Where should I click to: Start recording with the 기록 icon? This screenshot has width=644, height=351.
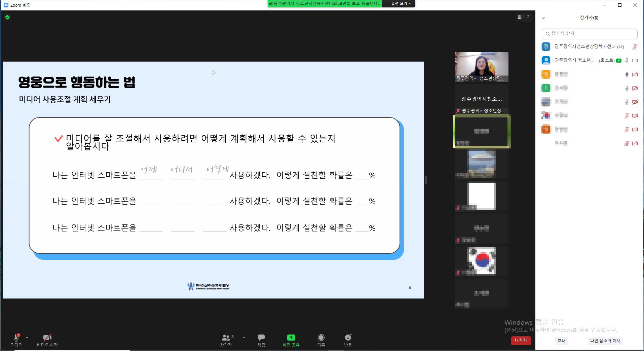(x=321, y=338)
